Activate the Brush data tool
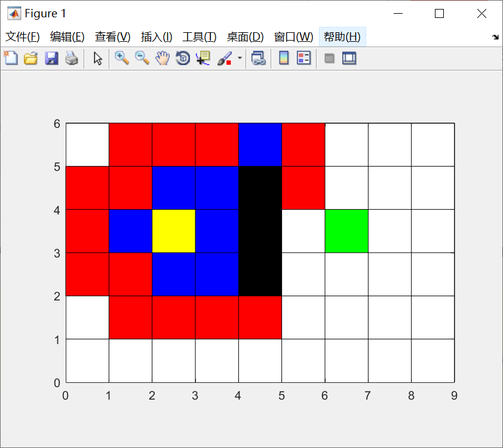Image resolution: width=503 pixels, height=448 pixels. (225, 59)
